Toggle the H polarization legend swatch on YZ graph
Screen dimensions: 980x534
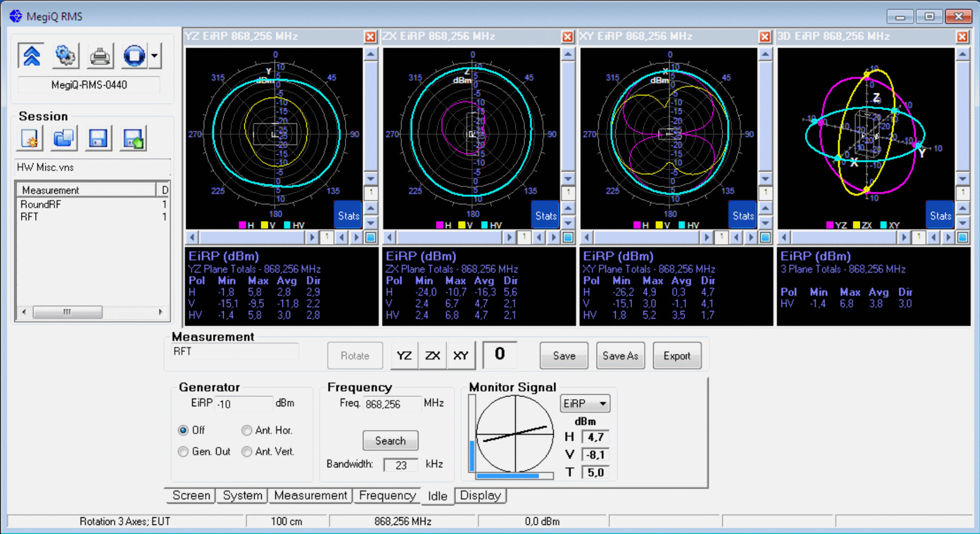click(x=242, y=225)
